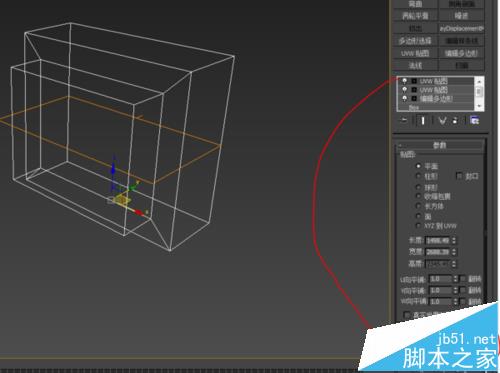Add 编辑样条线 modifier from button set

click(x=461, y=41)
